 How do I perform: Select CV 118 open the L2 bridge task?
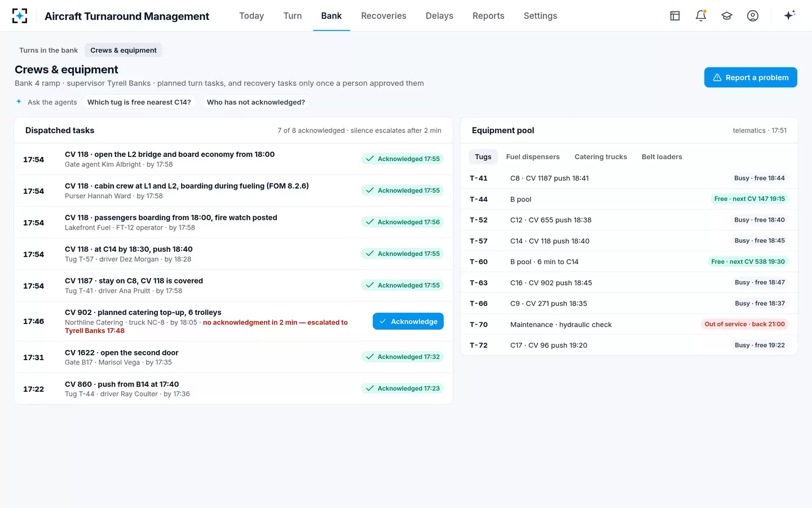[x=233, y=159]
